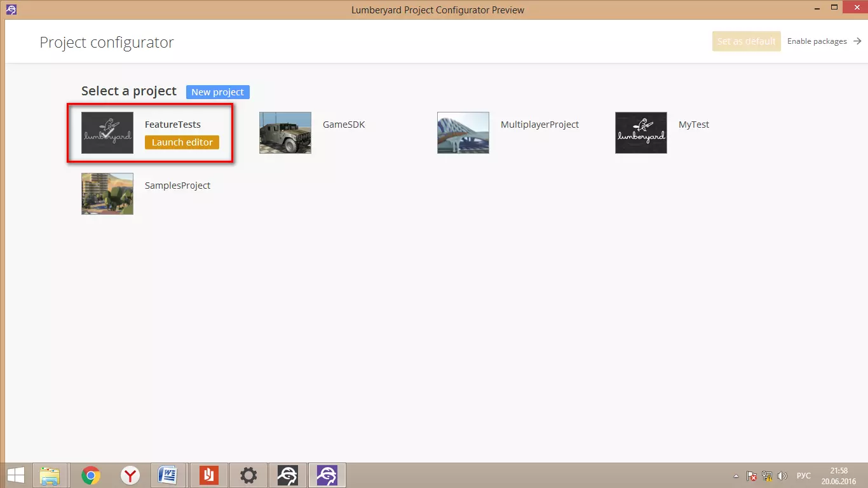Image resolution: width=868 pixels, height=488 pixels.
Task: Switch input language via РУС indicator
Action: (804, 476)
